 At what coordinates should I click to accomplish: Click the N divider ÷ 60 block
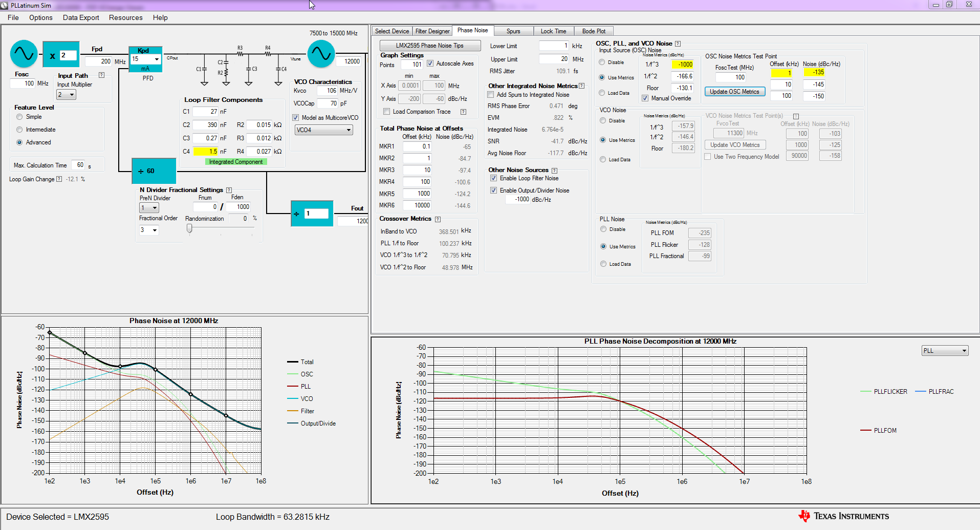(154, 171)
